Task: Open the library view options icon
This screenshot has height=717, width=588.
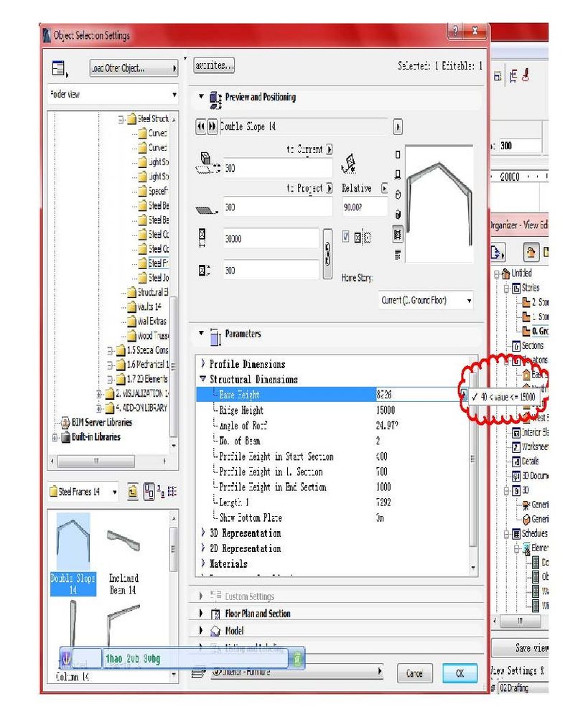Action: point(60,69)
